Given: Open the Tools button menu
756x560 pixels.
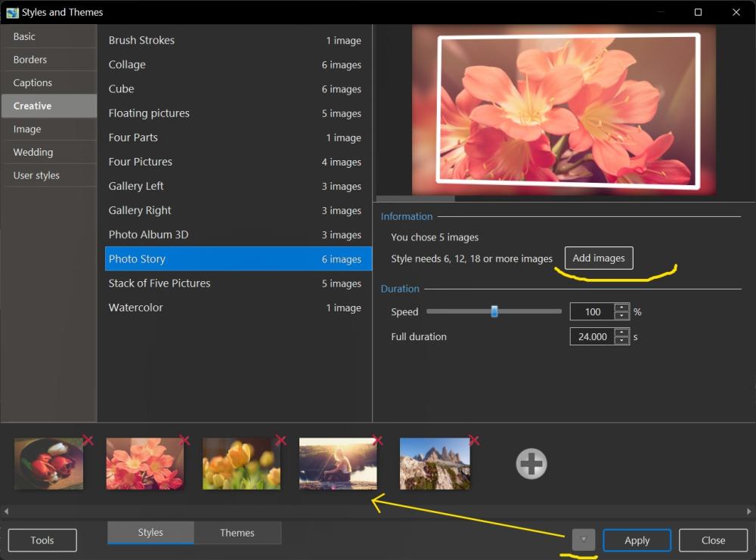Looking at the screenshot, I should click(42, 540).
